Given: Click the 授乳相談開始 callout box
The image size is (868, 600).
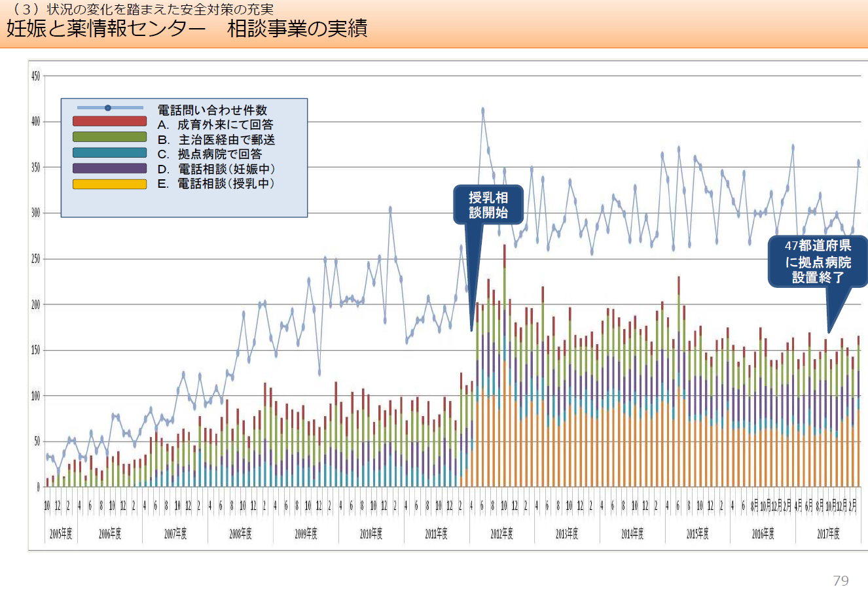Looking at the screenshot, I should (488, 205).
